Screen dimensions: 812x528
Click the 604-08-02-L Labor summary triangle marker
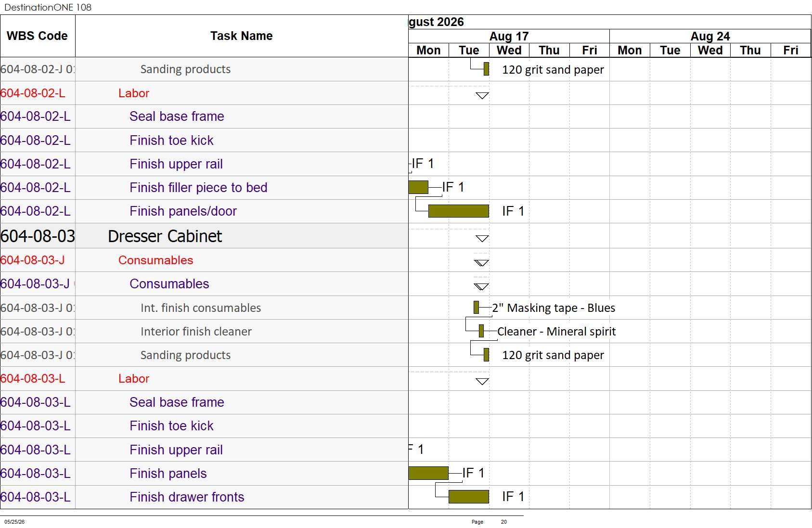coord(482,96)
